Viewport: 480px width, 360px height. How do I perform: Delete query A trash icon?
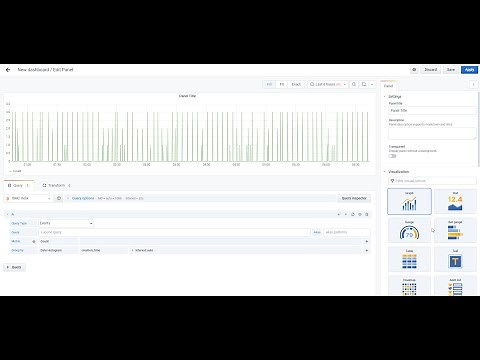[367, 214]
